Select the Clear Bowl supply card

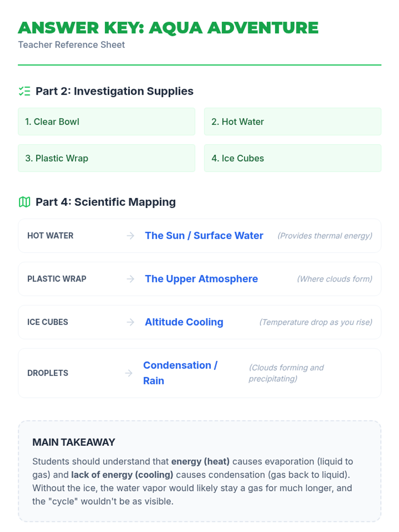coord(106,122)
